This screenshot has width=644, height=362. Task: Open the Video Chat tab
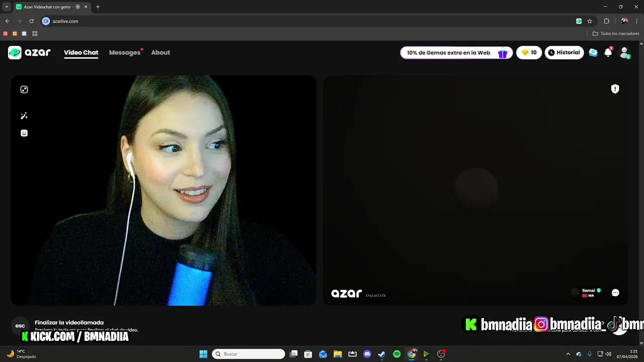click(x=81, y=52)
